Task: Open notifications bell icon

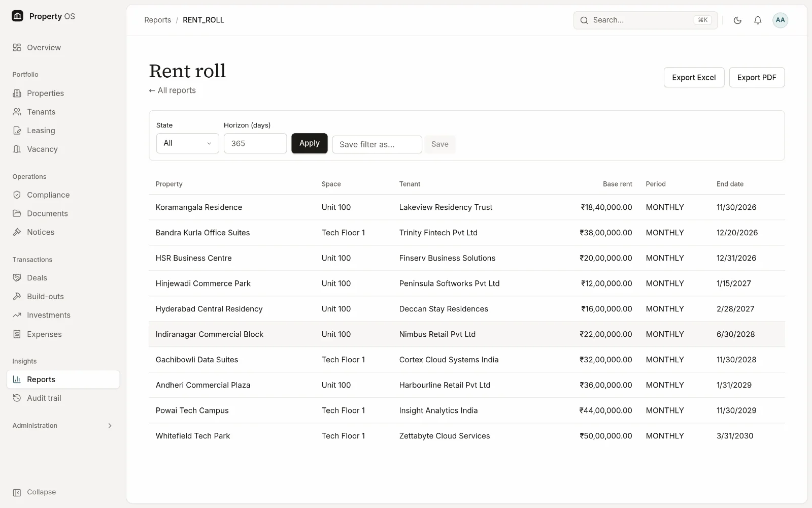Action: (757, 20)
